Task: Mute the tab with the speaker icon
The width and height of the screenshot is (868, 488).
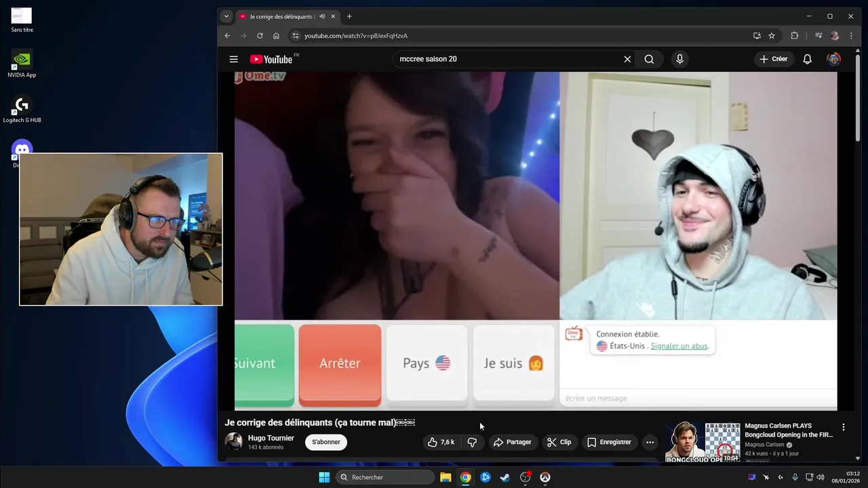Action: (322, 16)
